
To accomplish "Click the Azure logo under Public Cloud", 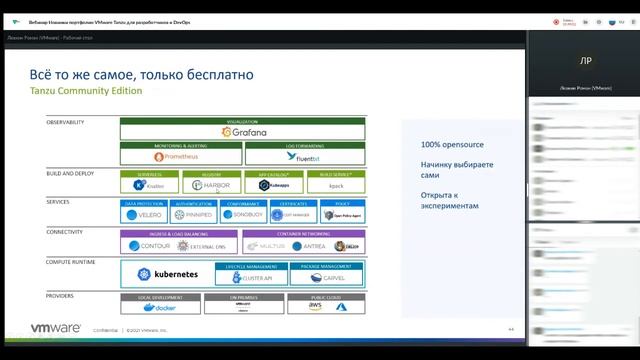I will [341, 307].
